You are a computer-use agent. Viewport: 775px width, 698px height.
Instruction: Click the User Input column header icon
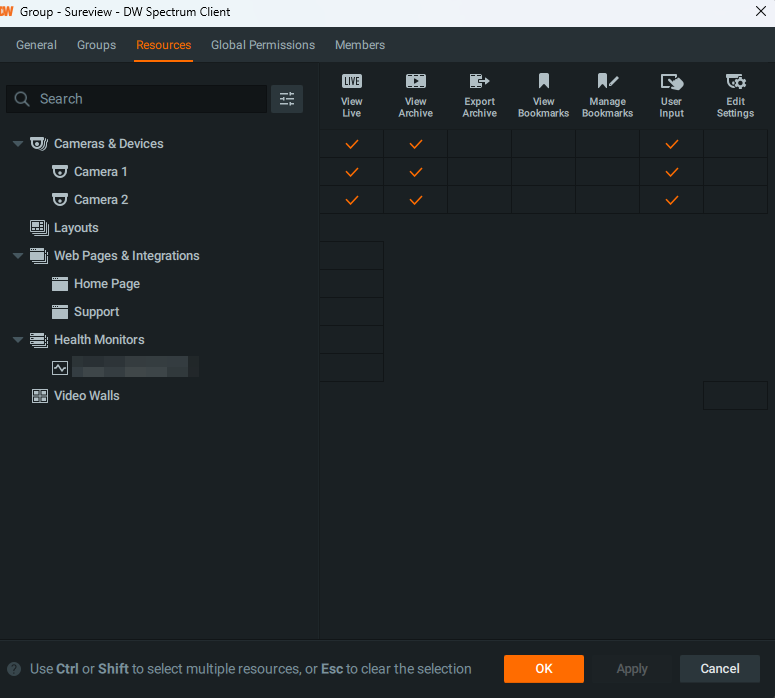672,82
